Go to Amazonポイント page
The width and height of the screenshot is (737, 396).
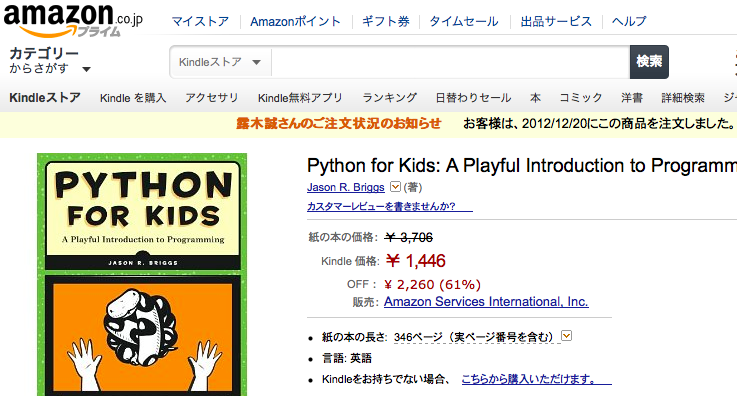pyautogui.click(x=295, y=22)
